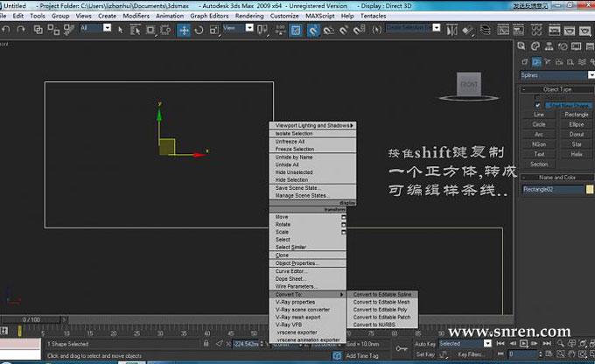Image resolution: width=595 pixels, height=364 pixels.
Task: Click the Create panel tab icon
Action: 521,46
